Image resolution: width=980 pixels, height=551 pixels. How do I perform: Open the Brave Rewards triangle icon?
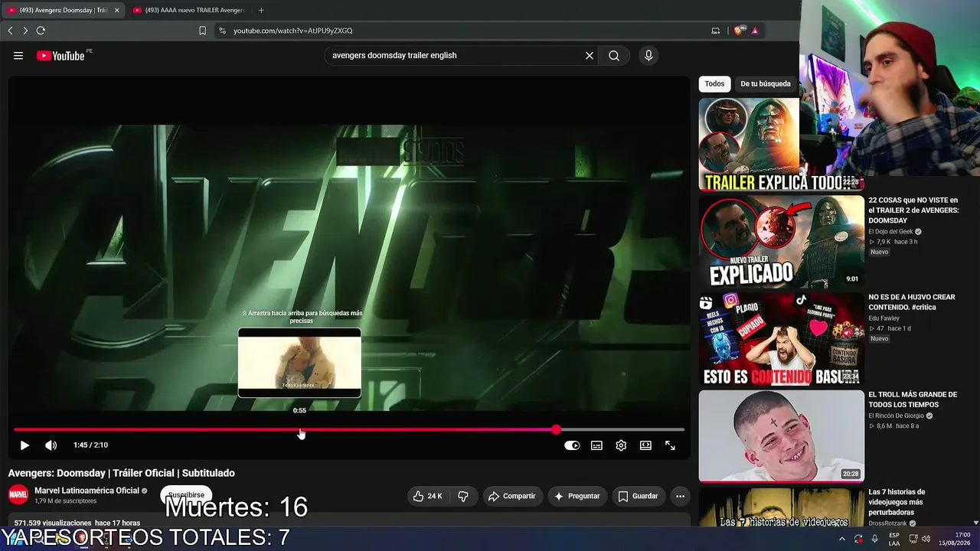pos(755,31)
